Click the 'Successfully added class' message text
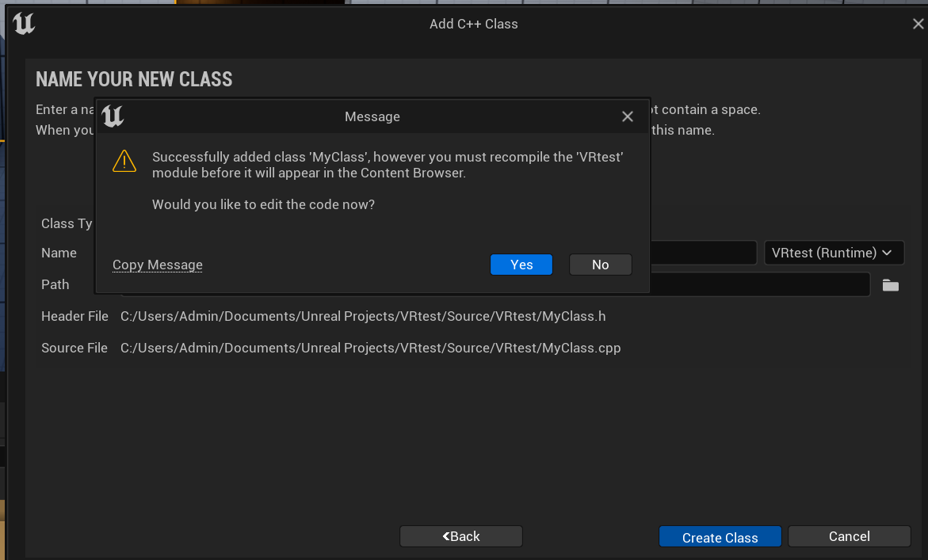 click(x=388, y=165)
